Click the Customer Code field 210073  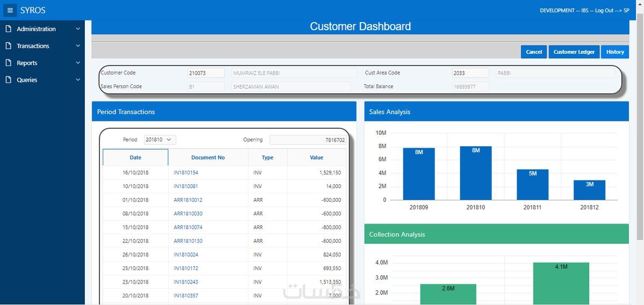[206, 73]
